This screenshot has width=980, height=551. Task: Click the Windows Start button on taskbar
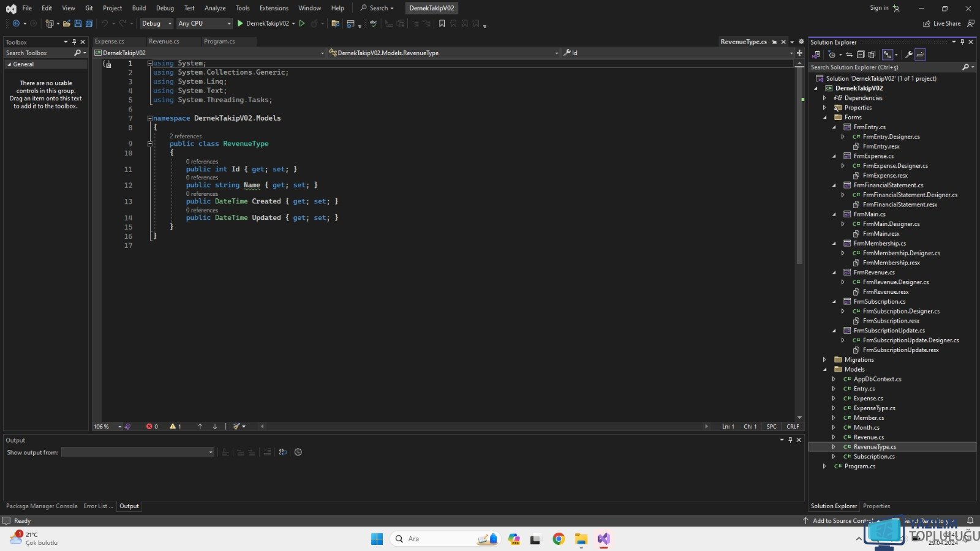point(377,539)
